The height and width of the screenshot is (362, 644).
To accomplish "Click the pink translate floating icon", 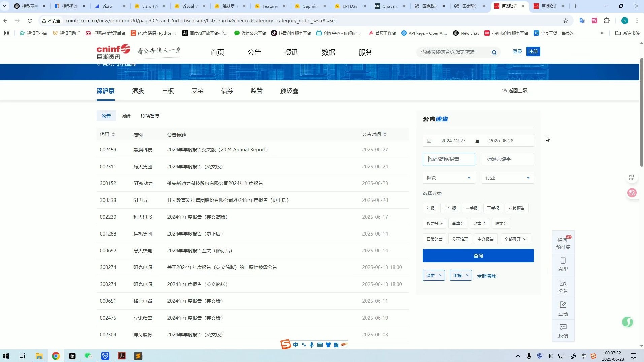I will 632,193.
